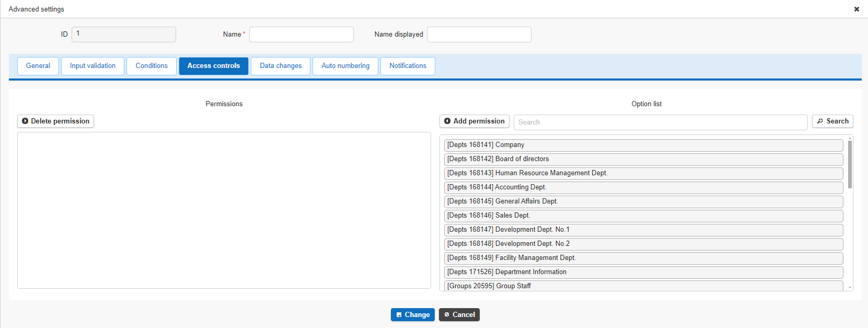
Task: Focus the Name displayed input field
Action: [x=479, y=35]
